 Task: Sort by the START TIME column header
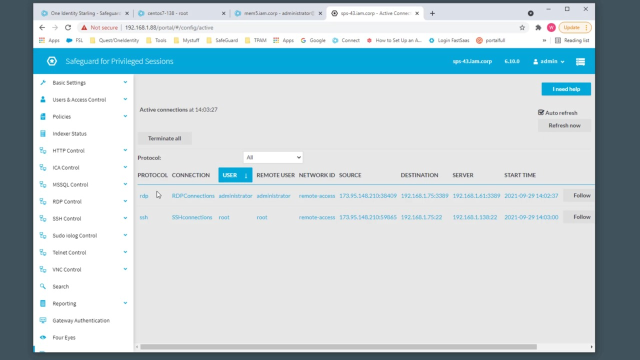520,175
